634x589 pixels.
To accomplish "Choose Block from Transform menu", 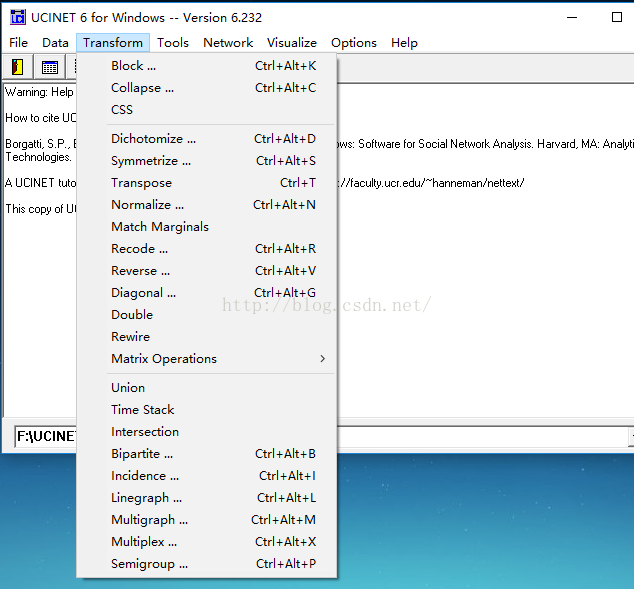I will click(206, 66).
